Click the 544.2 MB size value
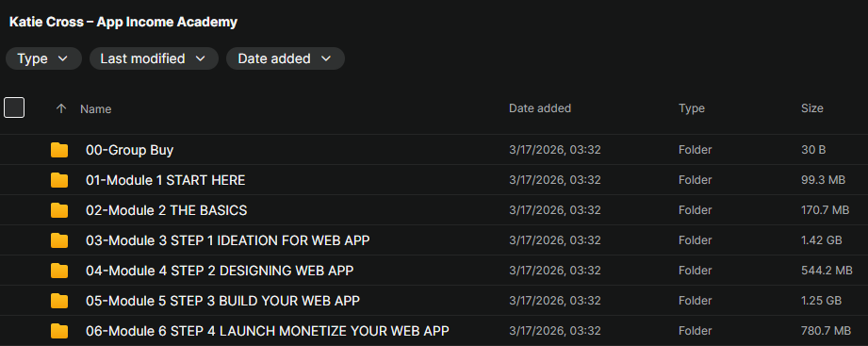Viewport: 868px width, 346px height. tap(827, 271)
